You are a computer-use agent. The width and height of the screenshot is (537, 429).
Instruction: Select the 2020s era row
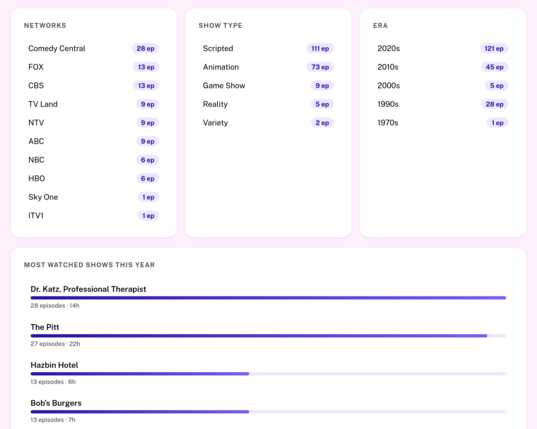pos(443,49)
